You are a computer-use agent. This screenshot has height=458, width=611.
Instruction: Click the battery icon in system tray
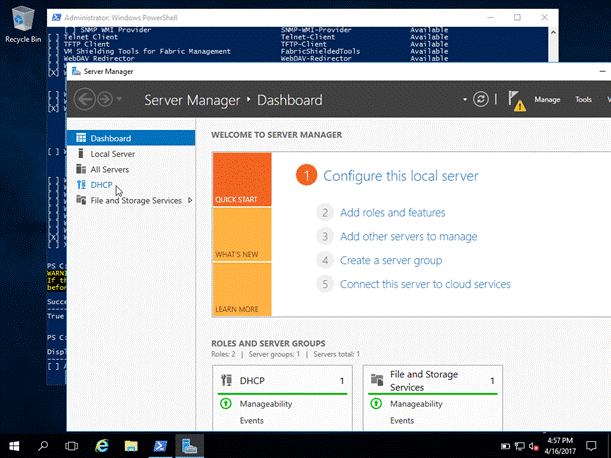pos(505,446)
